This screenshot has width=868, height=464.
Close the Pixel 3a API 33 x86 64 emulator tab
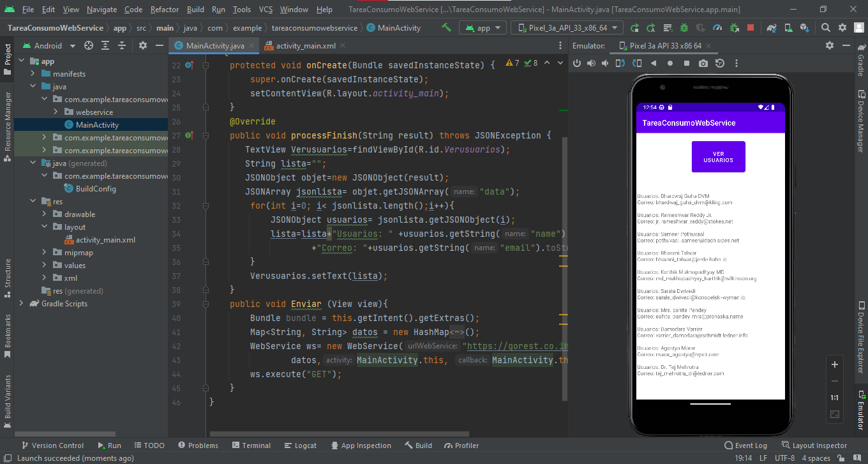[x=707, y=46]
